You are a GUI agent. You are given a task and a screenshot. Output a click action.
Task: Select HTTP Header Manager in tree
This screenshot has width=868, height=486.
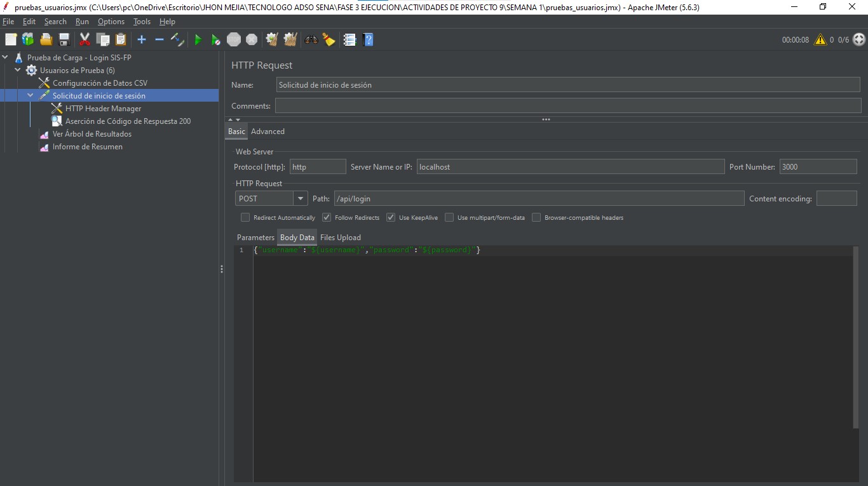pos(103,109)
